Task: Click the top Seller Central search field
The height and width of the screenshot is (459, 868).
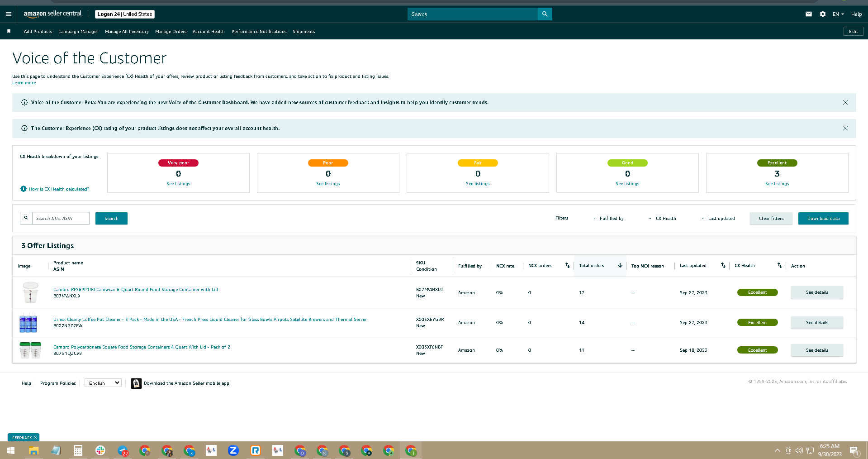Action: tap(472, 14)
